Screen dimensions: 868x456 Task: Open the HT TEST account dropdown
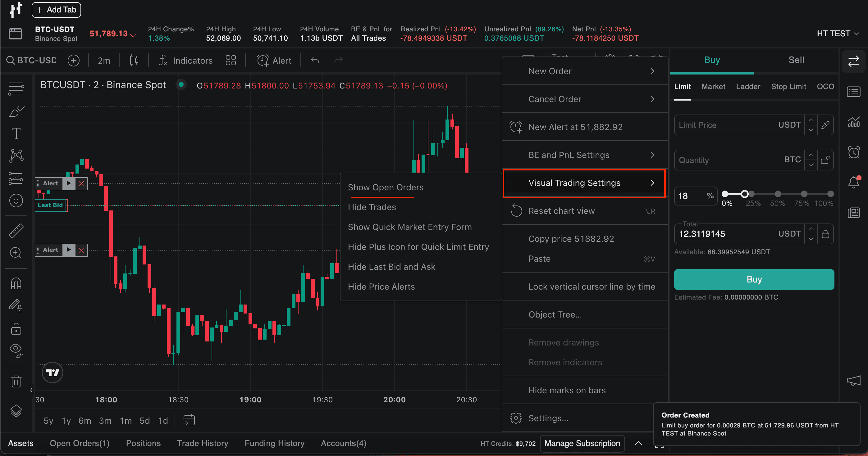(837, 34)
